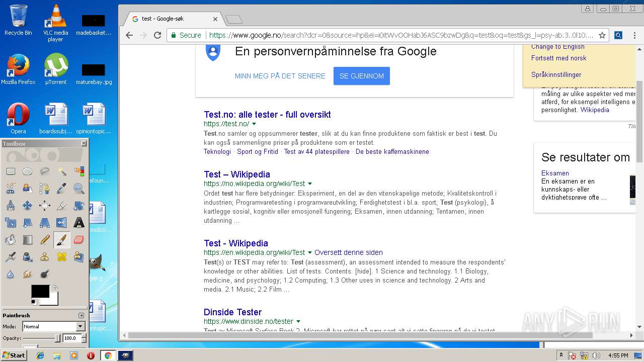Image resolution: width=644 pixels, height=362 pixels.
Task: Open 'Test – Wikipedia' Norwegian result
Action: [237, 174]
